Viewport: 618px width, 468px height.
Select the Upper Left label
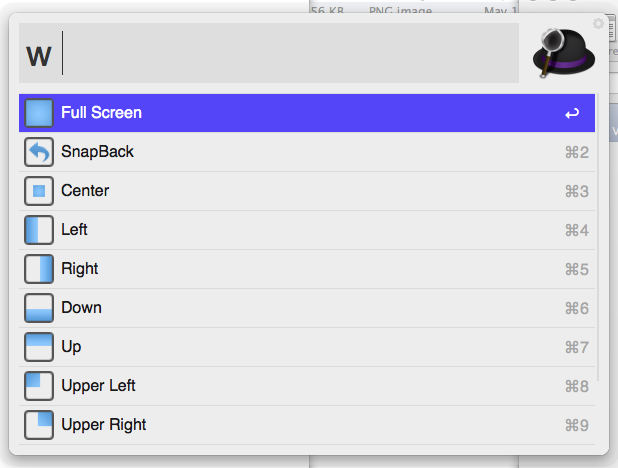pyautogui.click(x=98, y=386)
